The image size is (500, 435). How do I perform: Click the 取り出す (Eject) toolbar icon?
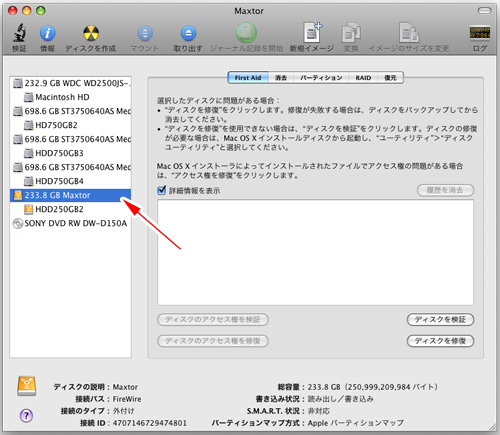(188, 33)
